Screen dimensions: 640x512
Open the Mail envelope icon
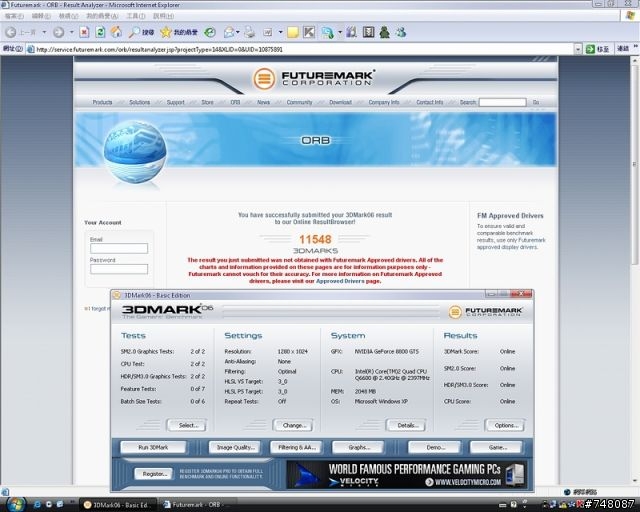(229, 32)
